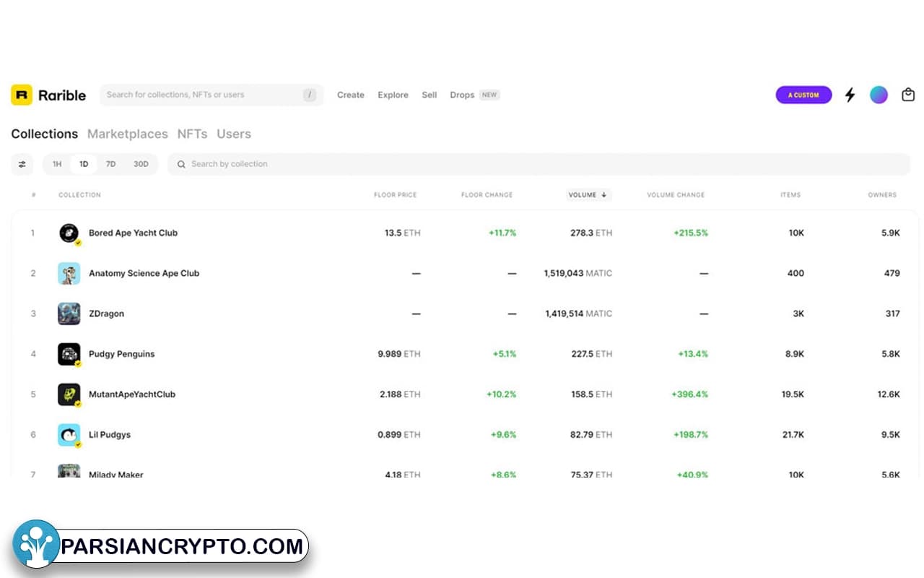924x578 pixels.
Task: Open the Sell menu item
Action: coord(430,95)
